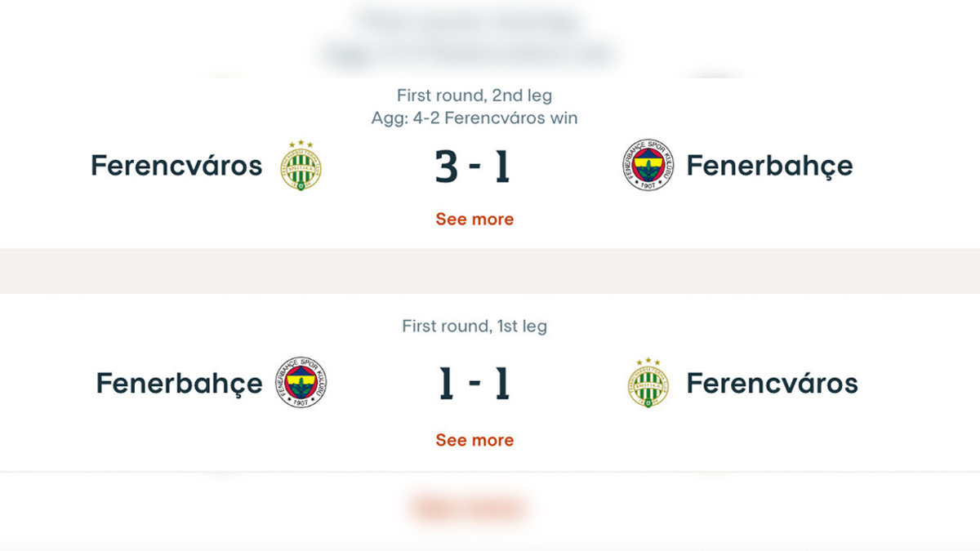Click the Fenerbahçe crest in the 1st leg match
This screenshot has height=551, width=980.
point(301,383)
